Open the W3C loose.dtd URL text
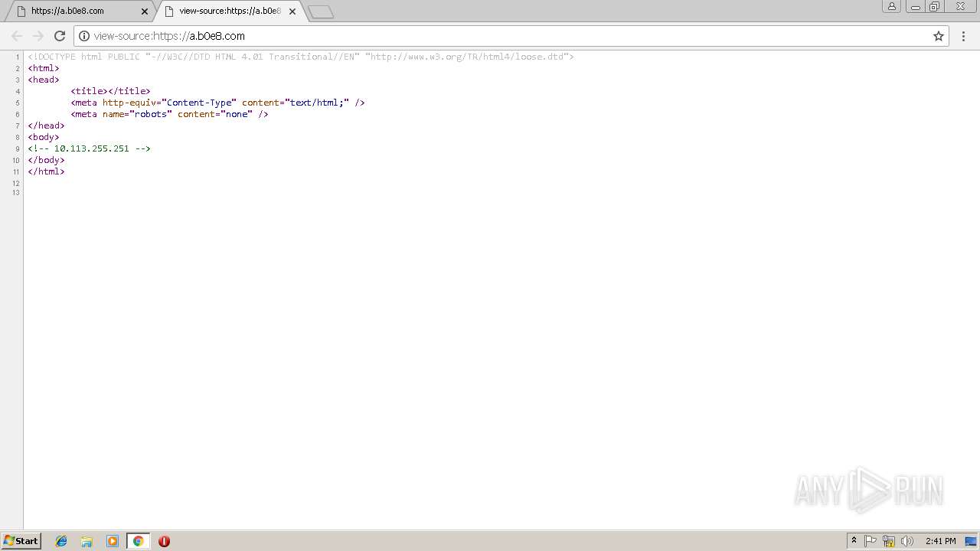Image resolution: width=980 pixels, height=551 pixels. point(467,57)
